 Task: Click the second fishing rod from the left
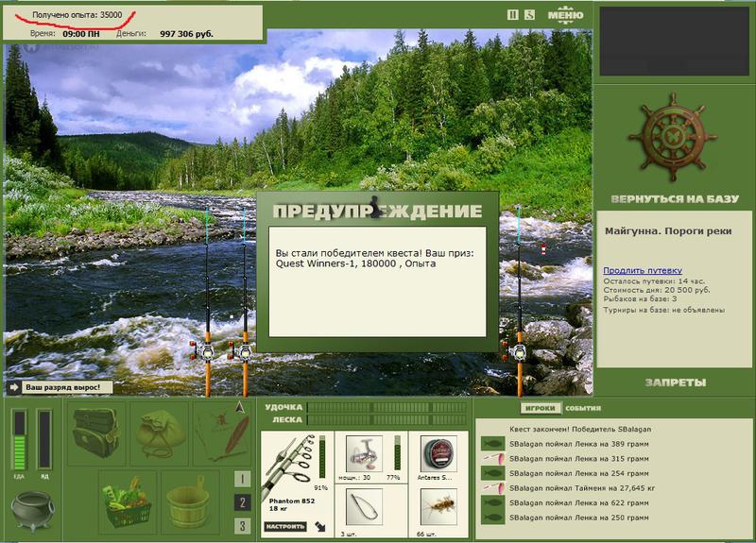(245, 303)
